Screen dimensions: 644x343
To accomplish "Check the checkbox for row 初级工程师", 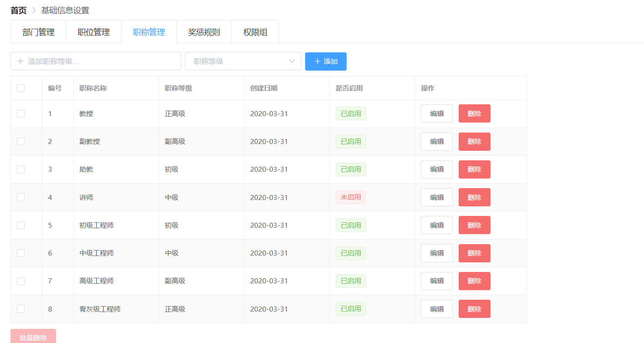I will (20, 225).
